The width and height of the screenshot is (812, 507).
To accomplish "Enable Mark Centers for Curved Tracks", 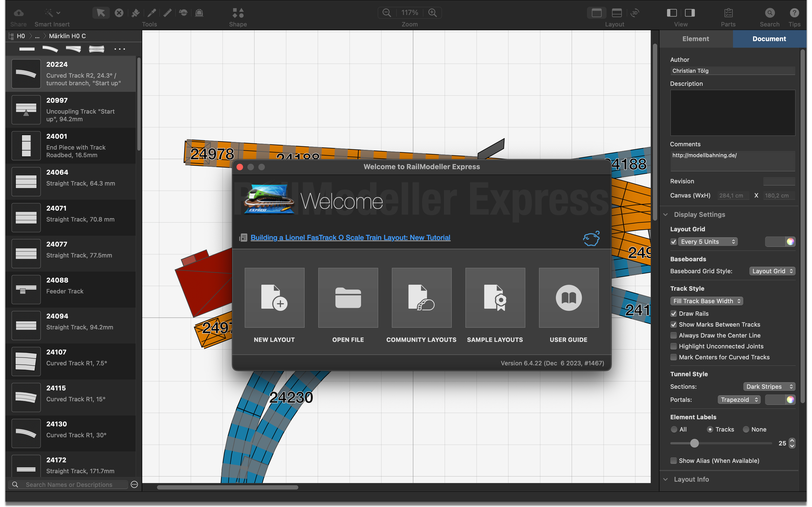I will point(673,357).
